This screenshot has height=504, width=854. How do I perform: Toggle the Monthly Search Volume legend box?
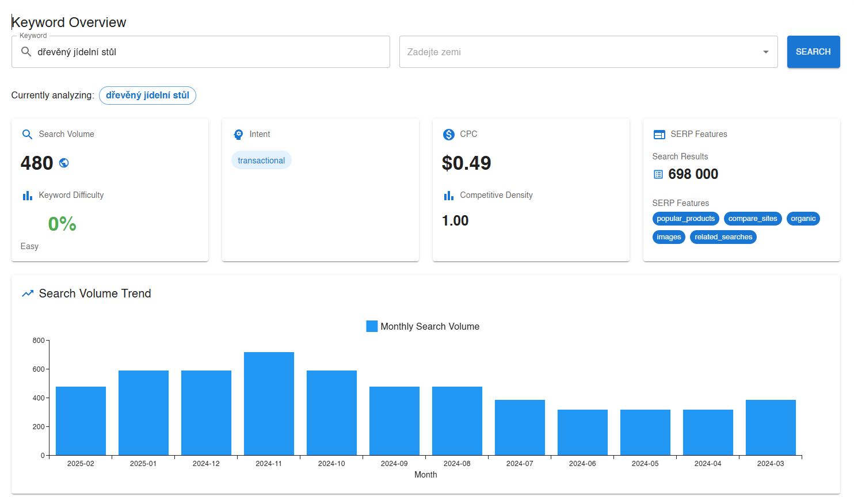click(372, 326)
